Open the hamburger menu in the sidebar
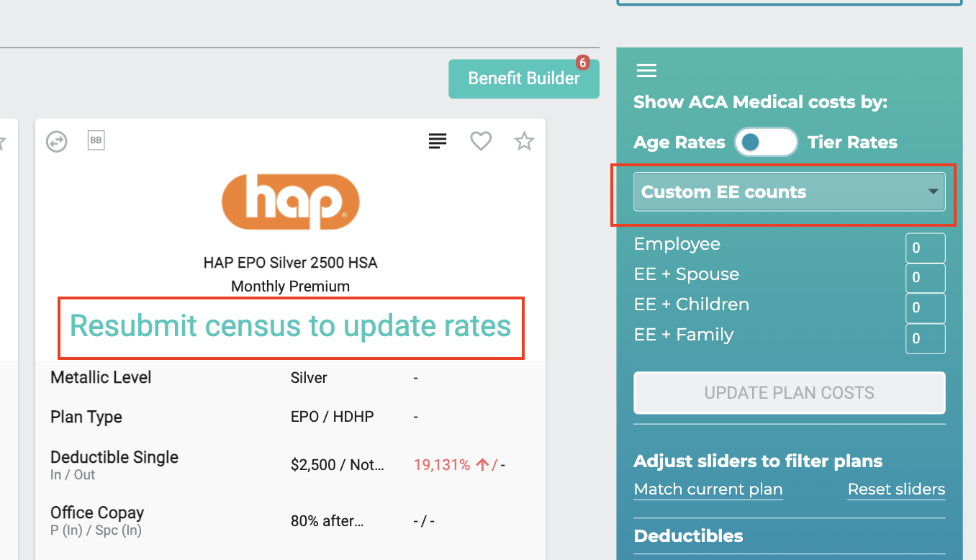Screen dimensions: 976x560 [646, 71]
